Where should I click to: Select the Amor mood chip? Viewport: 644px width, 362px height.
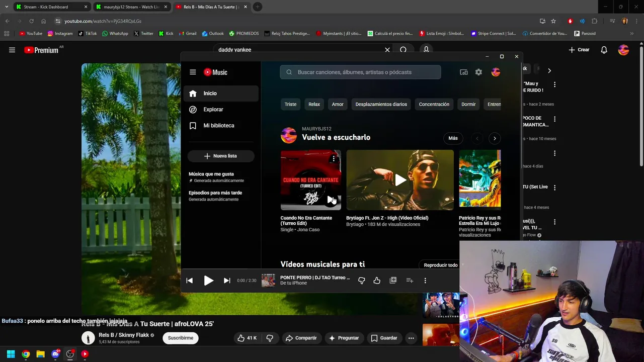(338, 105)
